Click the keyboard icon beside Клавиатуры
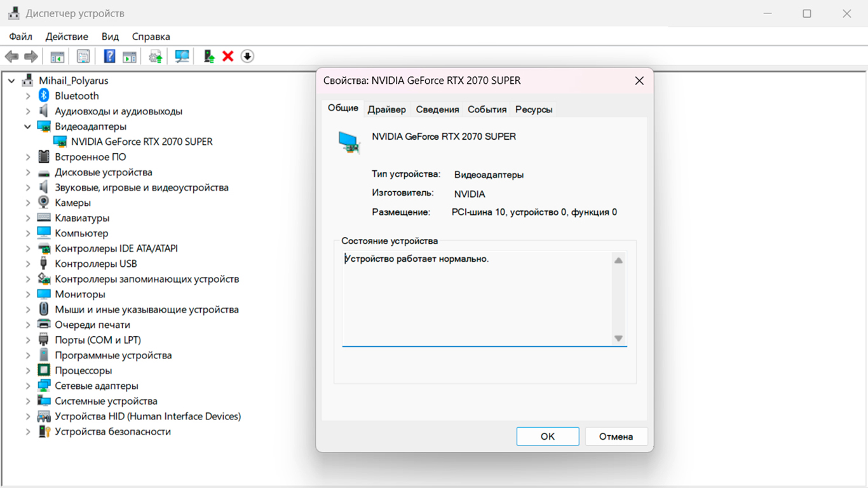The width and height of the screenshot is (868, 488). (x=44, y=218)
